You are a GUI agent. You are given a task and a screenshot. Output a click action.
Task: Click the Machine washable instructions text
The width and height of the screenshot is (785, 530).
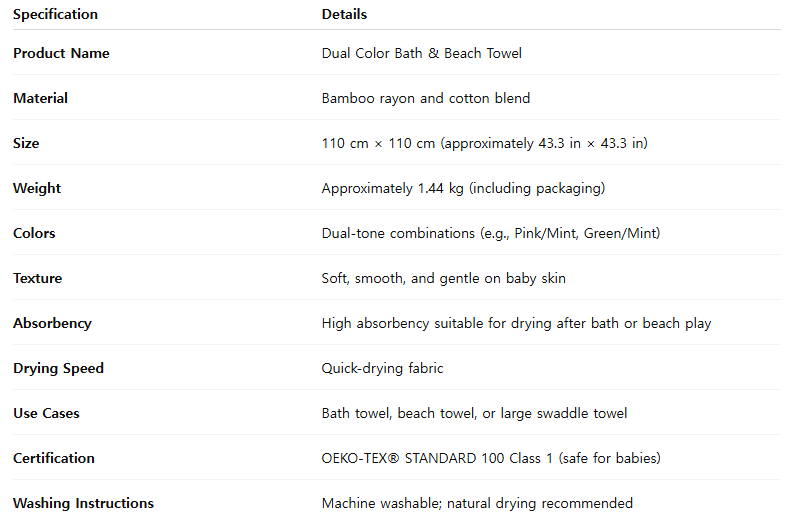tap(477, 503)
